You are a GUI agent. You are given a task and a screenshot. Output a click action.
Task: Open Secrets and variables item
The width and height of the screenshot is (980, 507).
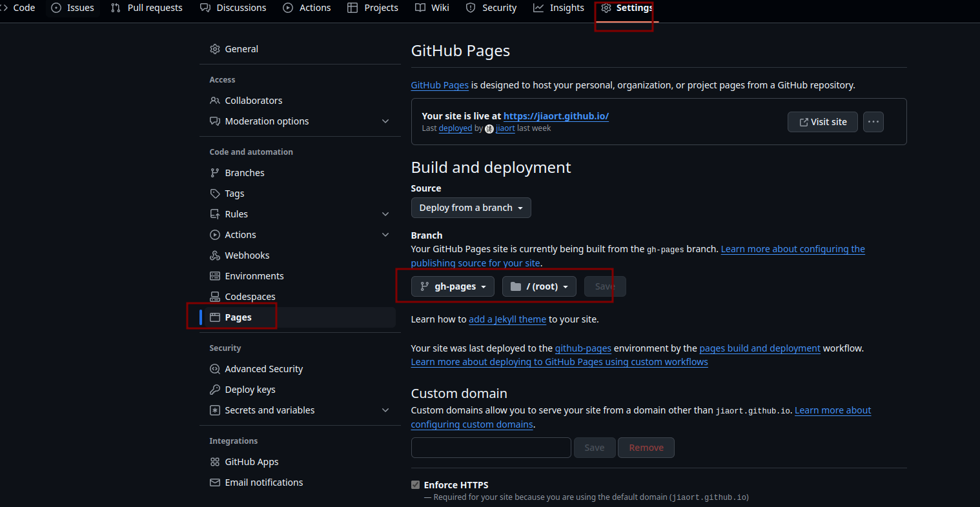point(269,410)
